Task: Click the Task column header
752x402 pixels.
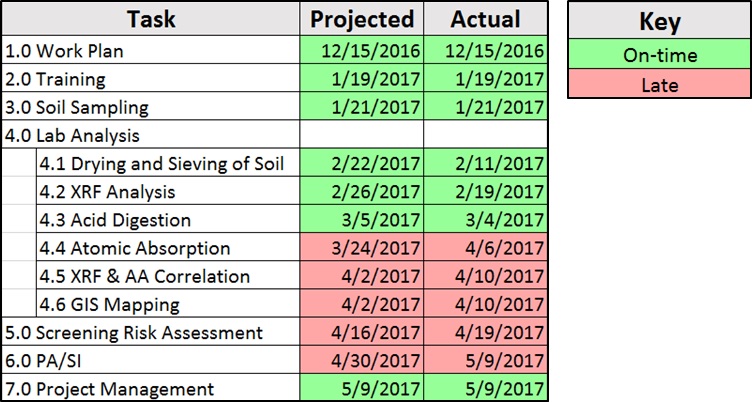Action: [151, 19]
